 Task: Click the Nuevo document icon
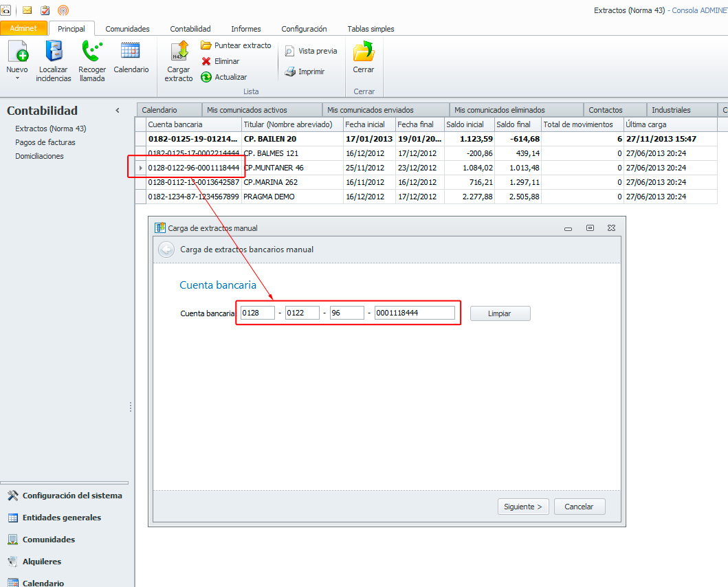17,52
